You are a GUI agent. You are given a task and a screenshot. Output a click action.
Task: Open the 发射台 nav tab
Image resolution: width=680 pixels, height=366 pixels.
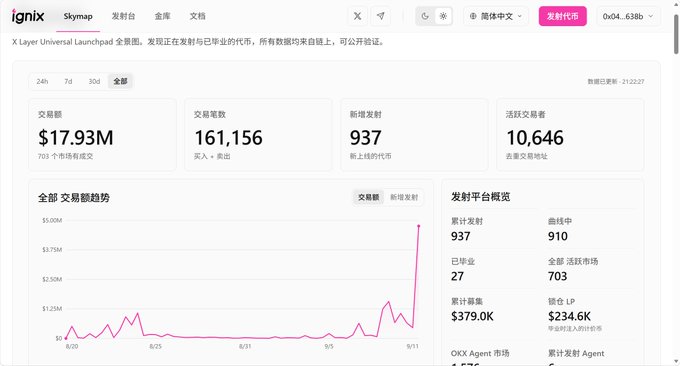coord(123,16)
